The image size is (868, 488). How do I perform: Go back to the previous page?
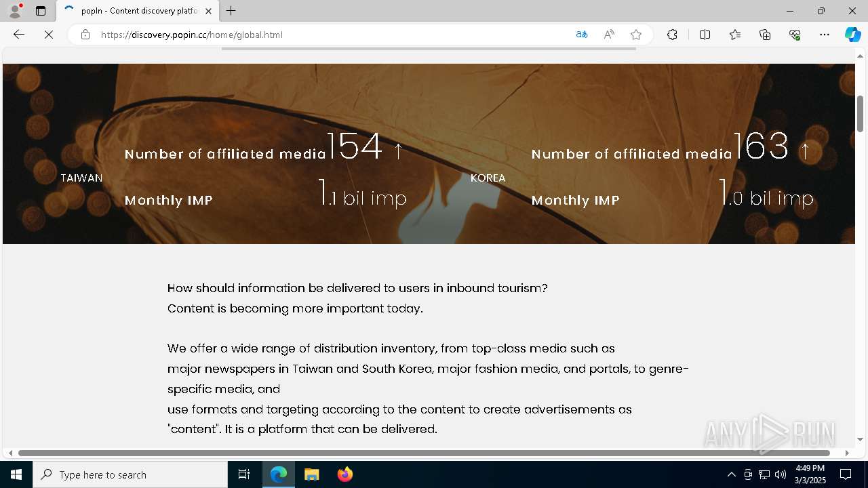[x=19, y=35]
